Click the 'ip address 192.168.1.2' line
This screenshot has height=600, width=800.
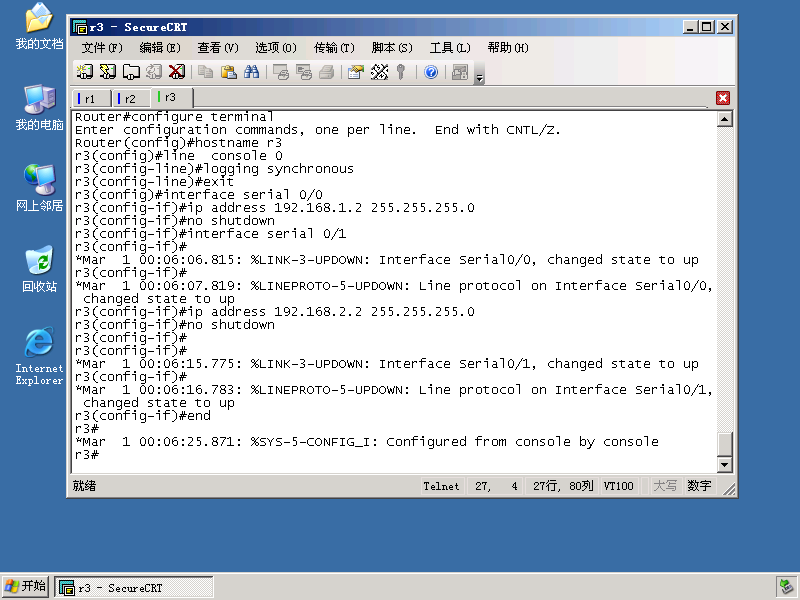click(274, 208)
